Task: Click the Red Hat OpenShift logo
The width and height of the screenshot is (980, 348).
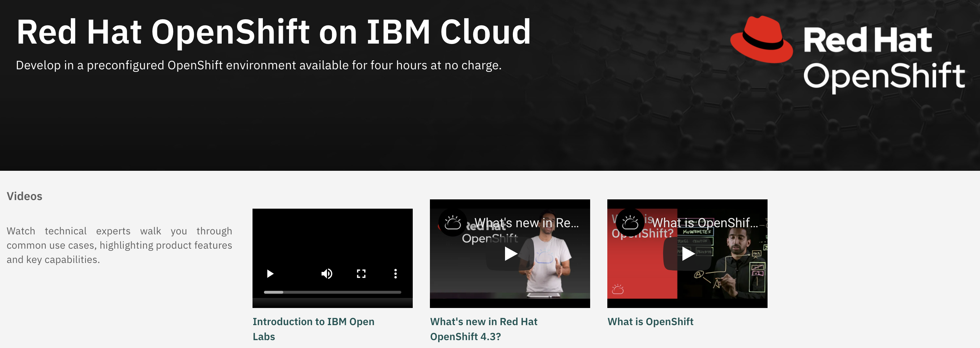Action: pos(848,54)
